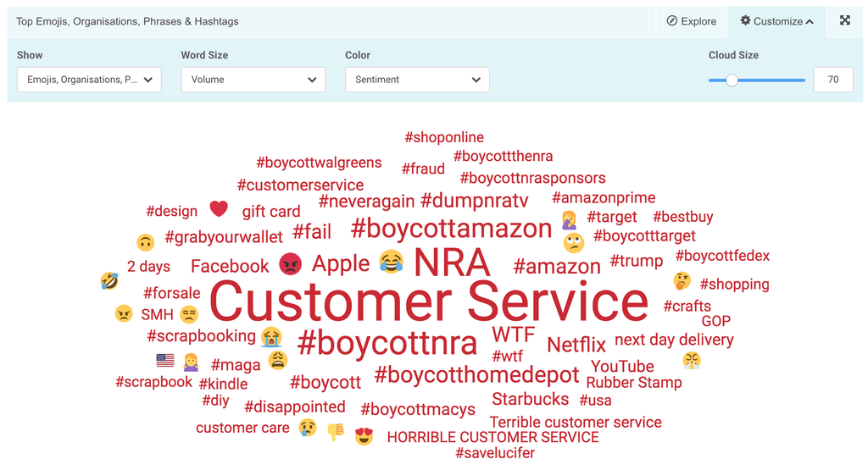Click the fullscreen expand icon

(845, 21)
